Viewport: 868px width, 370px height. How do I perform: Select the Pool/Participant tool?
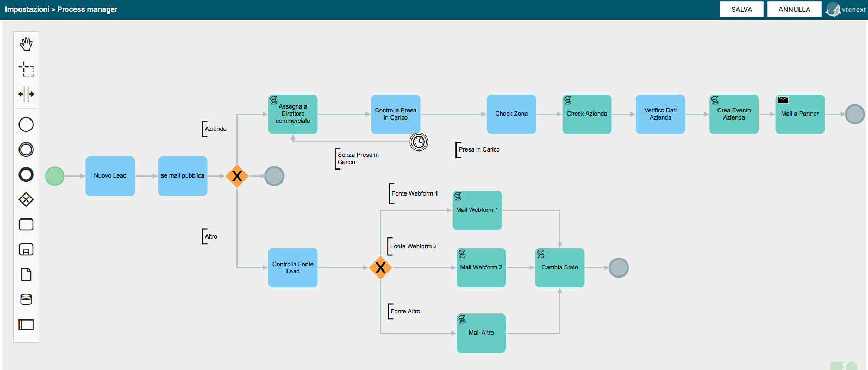[x=26, y=324]
